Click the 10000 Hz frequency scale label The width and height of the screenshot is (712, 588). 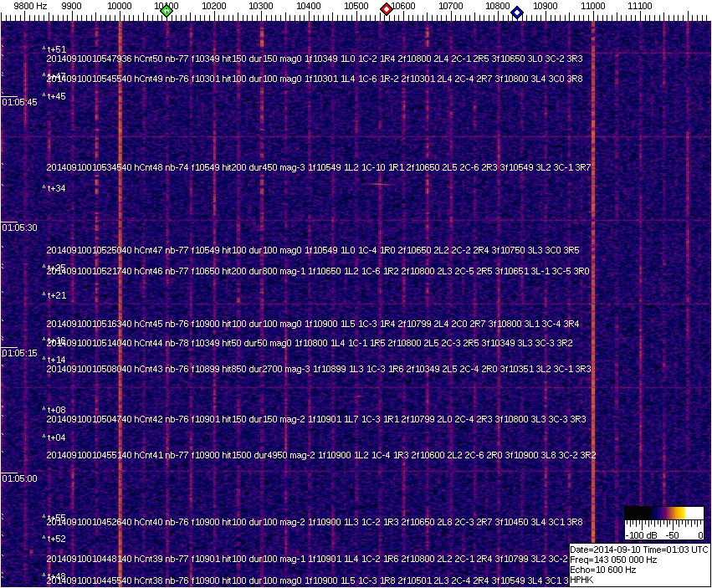tap(120, 6)
